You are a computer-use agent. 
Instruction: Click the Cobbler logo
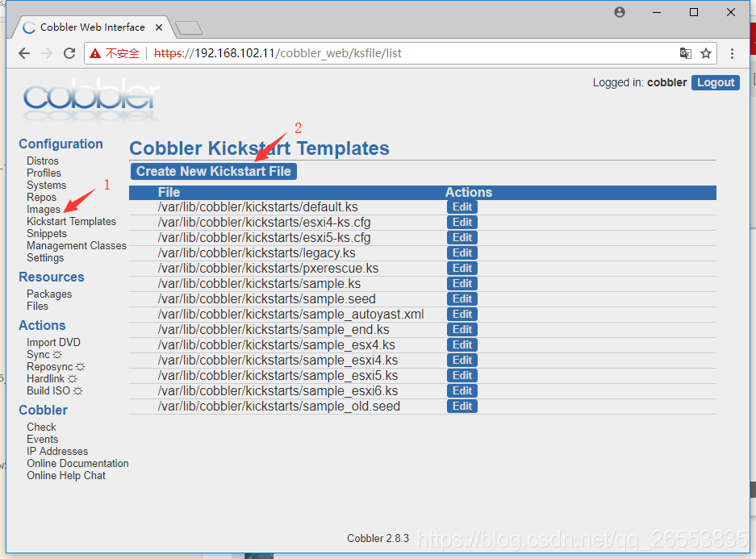(x=90, y=98)
